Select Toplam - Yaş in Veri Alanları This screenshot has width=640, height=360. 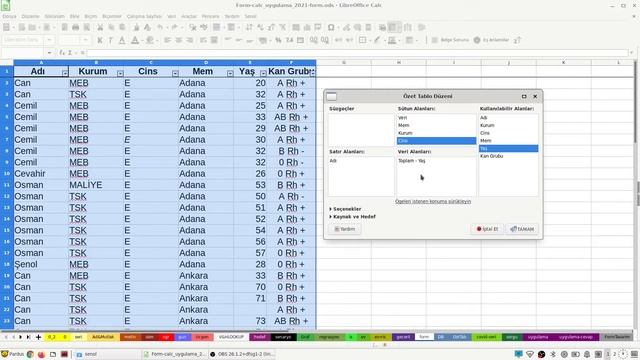pyautogui.click(x=436, y=161)
